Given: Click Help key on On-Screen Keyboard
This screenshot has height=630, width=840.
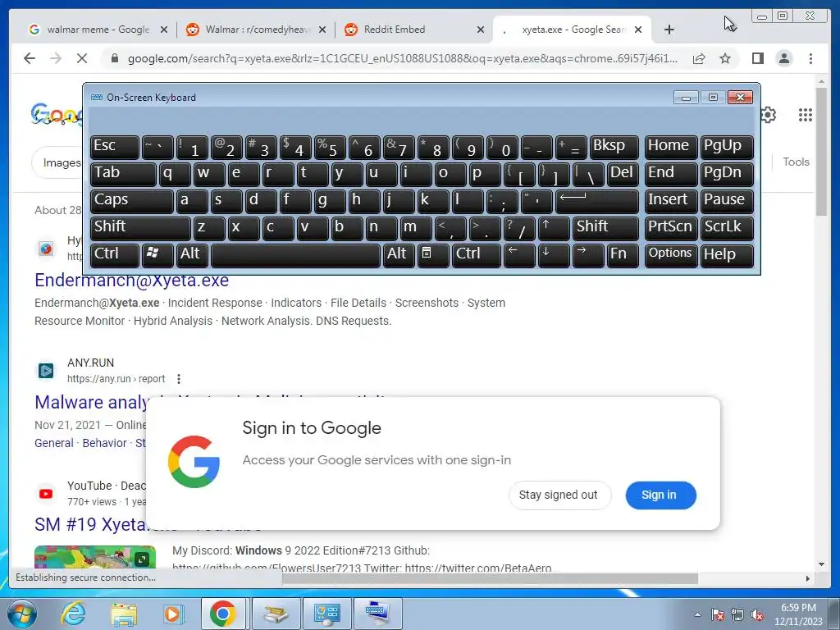Looking at the screenshot, I should point(727,254).
